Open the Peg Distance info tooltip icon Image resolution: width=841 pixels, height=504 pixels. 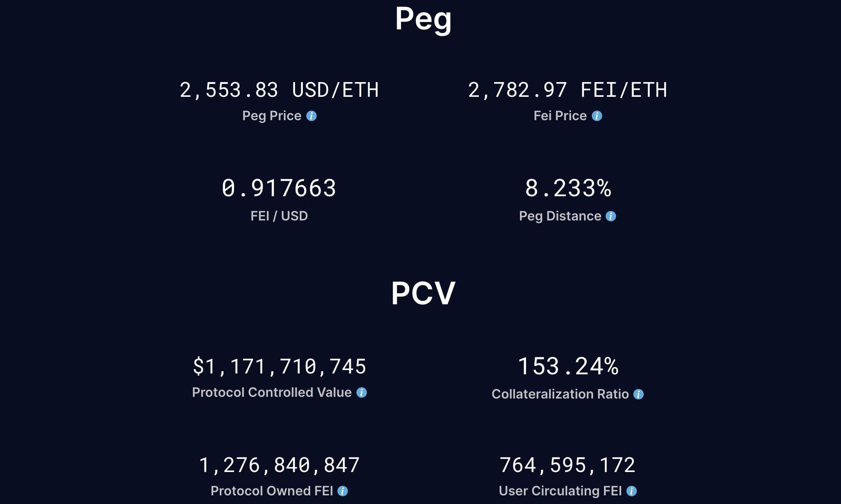(x=611, y=216)
